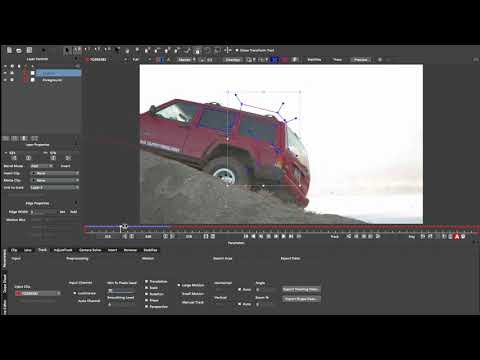
Task: Toggle the Shear motion checkbox
Action: click(x=146, y=300)
